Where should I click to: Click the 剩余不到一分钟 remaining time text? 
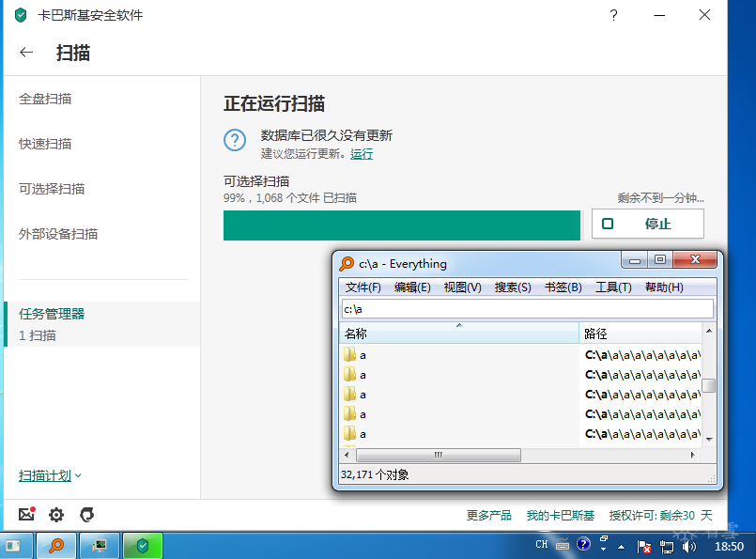click(x=660, y=197)
